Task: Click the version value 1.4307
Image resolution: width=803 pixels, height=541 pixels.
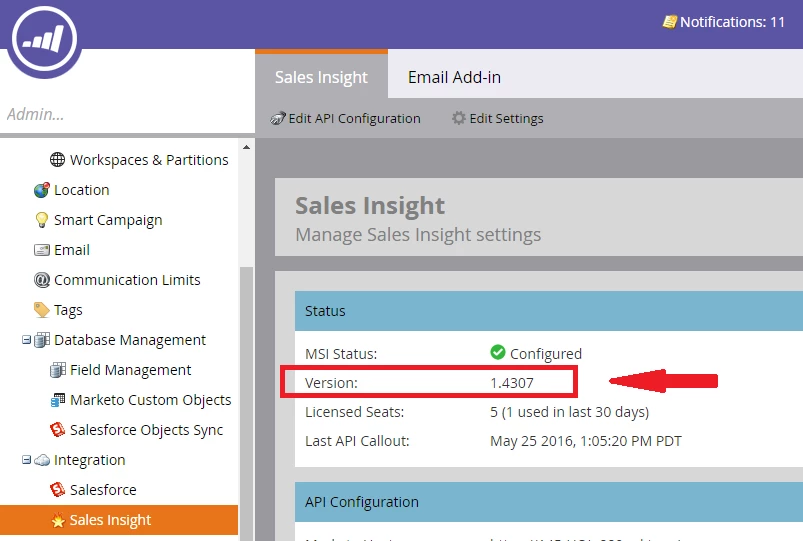Action: 512,383
